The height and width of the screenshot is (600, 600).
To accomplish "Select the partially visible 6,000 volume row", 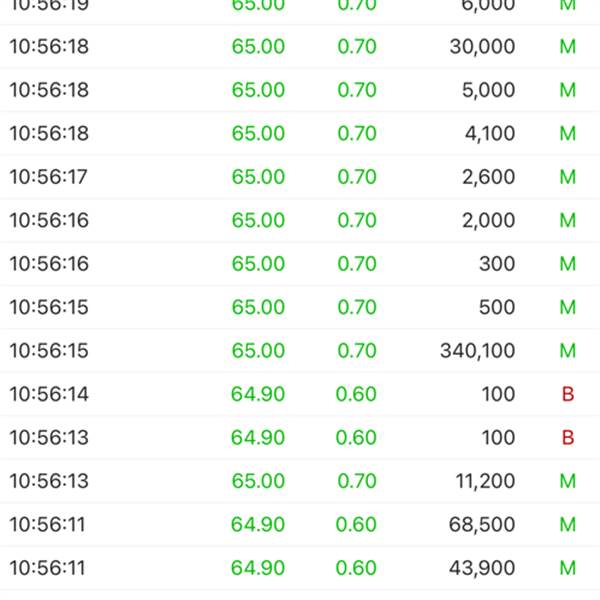I will pos(300,12).
